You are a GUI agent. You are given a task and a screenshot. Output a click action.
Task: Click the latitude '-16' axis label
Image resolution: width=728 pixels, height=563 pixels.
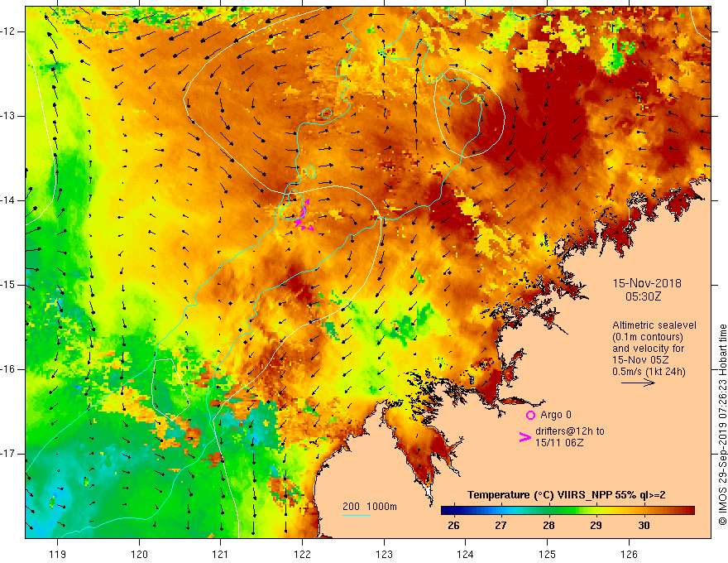[8, 369]
